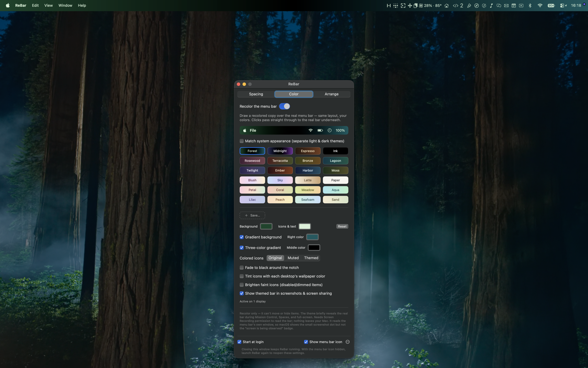
Task: Click the battery 90 charging indicator
Action: [x=551, y=6]
